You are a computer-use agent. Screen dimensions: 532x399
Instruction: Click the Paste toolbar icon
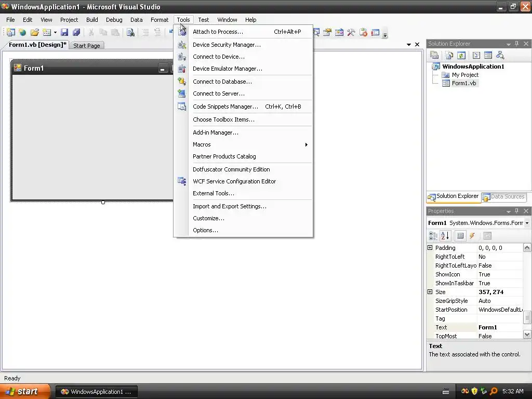(x=115, y=32)
